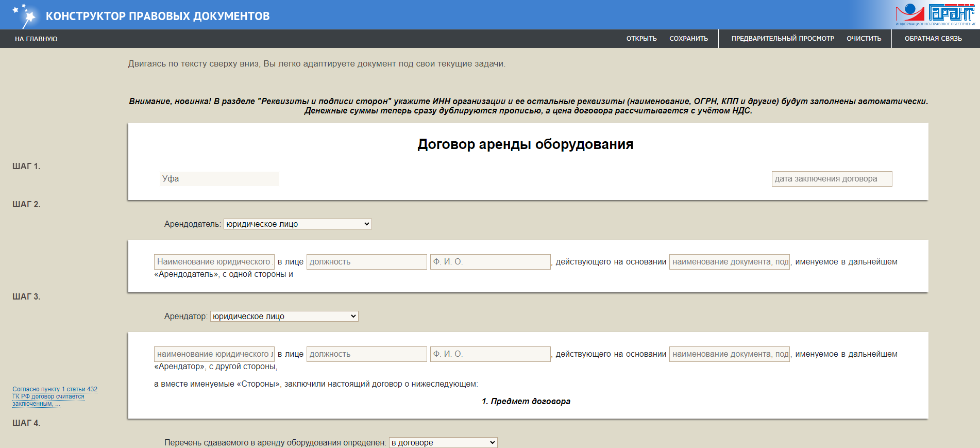Screen dimensions: 980x448
Task: Open the Garant logo in header
Action: [936, 14]
